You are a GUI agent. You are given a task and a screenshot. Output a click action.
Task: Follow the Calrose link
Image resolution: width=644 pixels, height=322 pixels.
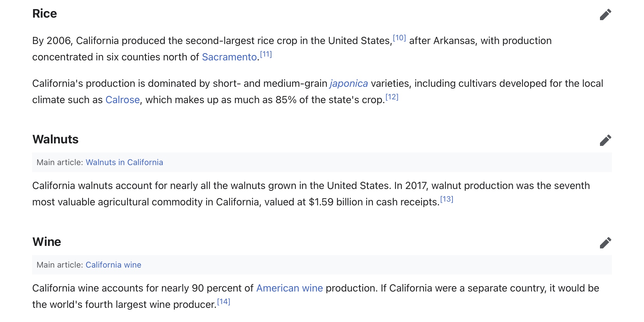[123, 100]
